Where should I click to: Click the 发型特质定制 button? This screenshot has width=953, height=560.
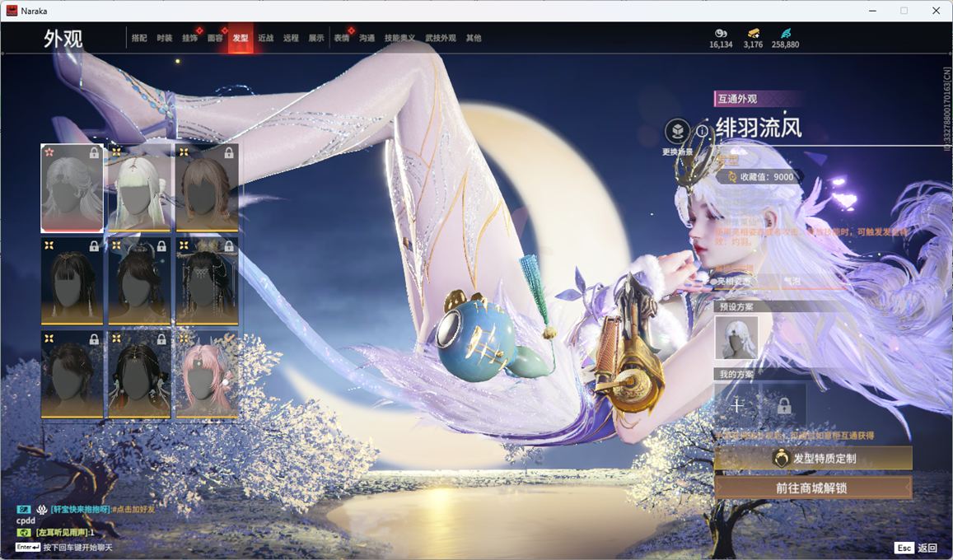pyautogui.click(x=813, y=458)
